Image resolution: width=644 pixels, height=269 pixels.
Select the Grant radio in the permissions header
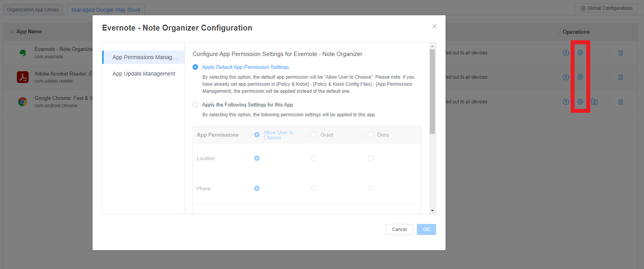click(314, 135)
